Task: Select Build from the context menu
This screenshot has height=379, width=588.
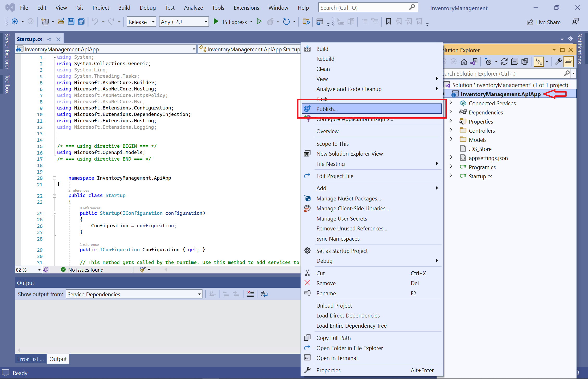Action: click(x=322, y=49)
